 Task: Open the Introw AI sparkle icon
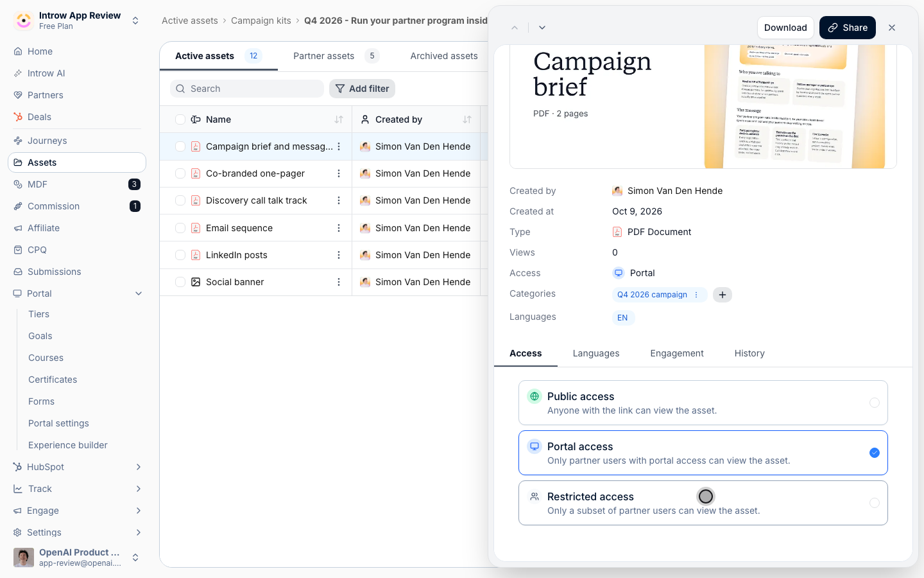tap(18, 73)
